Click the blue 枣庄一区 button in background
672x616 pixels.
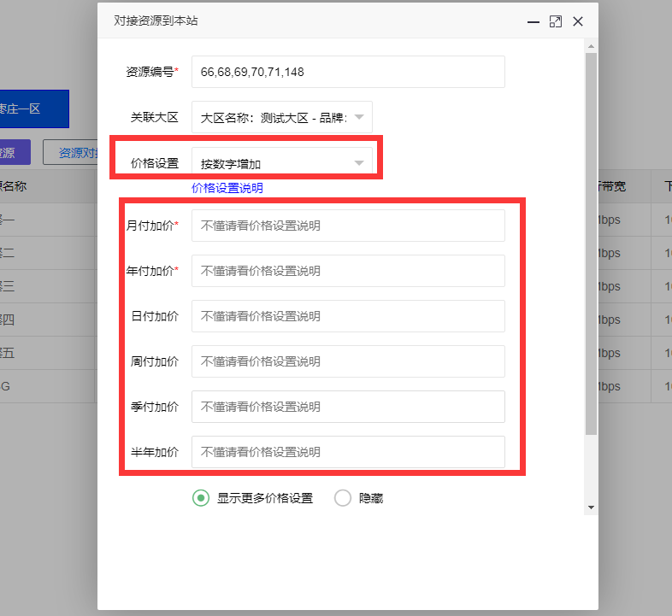click(x=33, y=109)
